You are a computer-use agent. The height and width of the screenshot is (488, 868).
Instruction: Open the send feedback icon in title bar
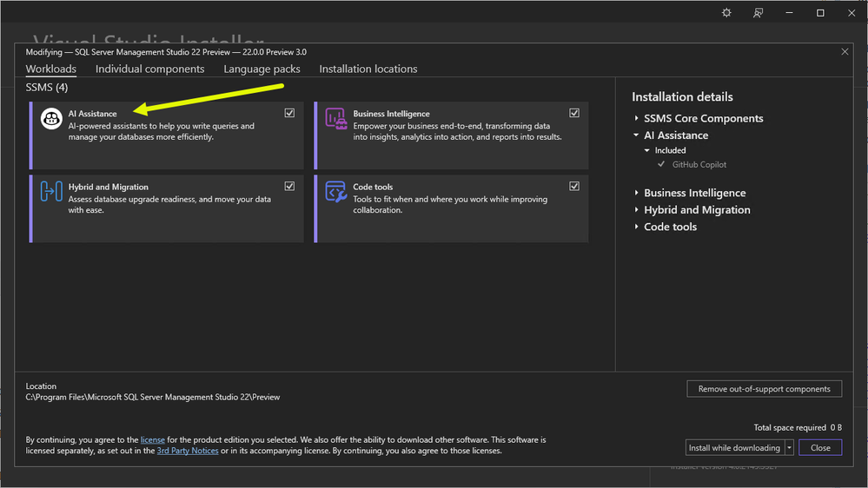(758, 13)
